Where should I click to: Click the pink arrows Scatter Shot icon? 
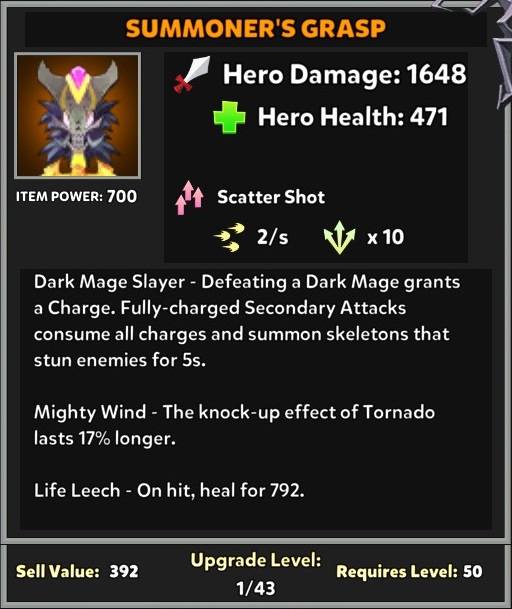click(x=189, y=198)
